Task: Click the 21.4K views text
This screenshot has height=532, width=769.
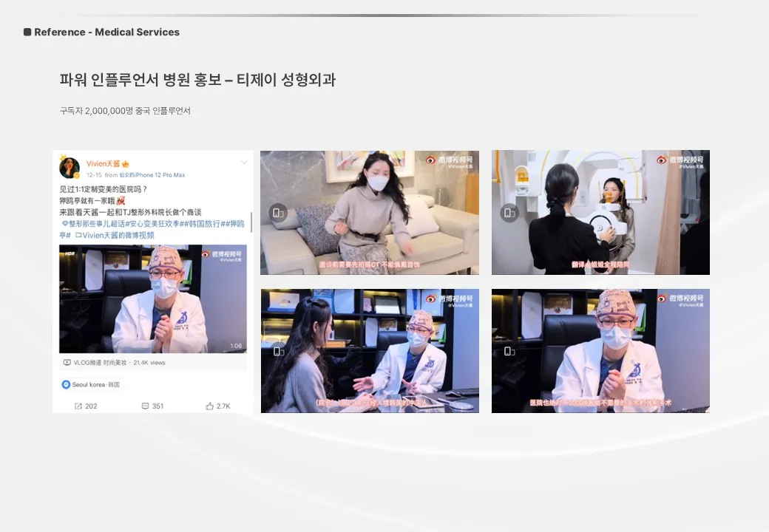Action: [149, 363]
